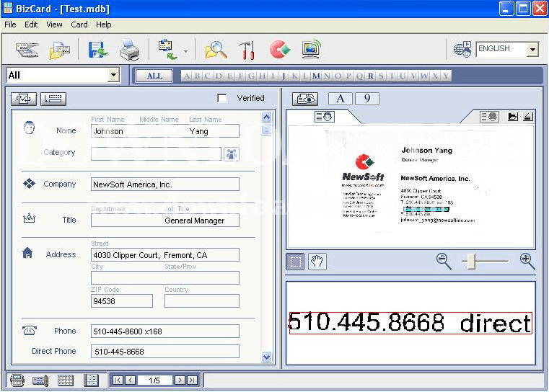Click the globe recognition language icon
The width and height of the screenshot is (549, 392).
[x=462, y=49]
